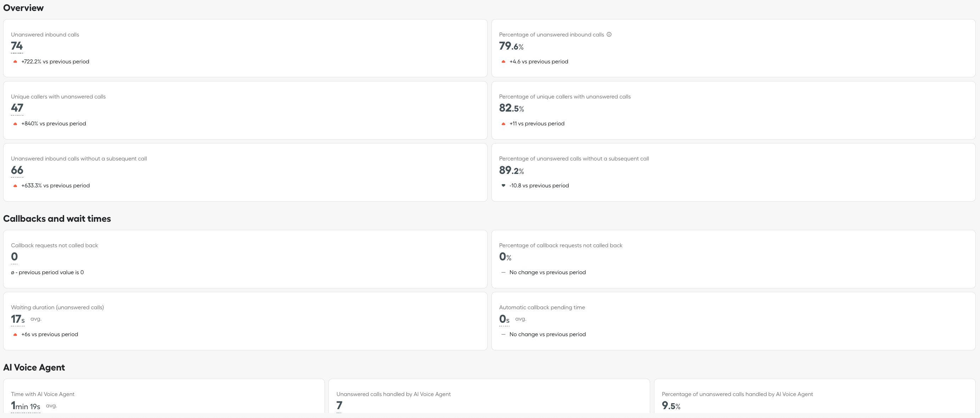
Task: Select the 0s automatic callback pending time value
Action: click(504, 320)
